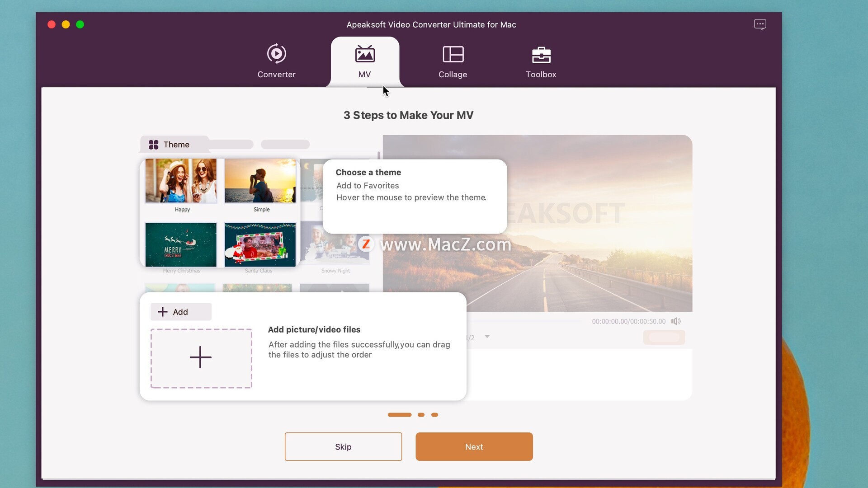Click the Theme tab in tutorial
The height and width of the screenshot is (488, 868).
[x=174, y=145]
